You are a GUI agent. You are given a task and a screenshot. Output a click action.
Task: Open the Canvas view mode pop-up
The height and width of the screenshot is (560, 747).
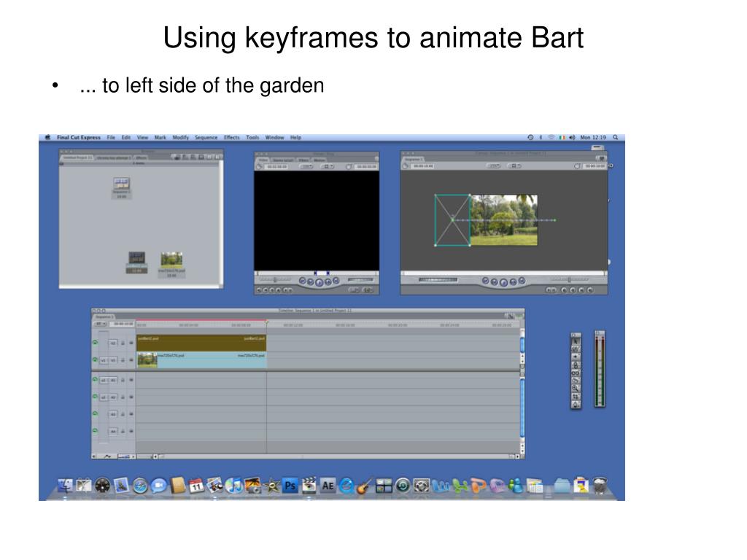pyautogui.click(x=514, y=166)
